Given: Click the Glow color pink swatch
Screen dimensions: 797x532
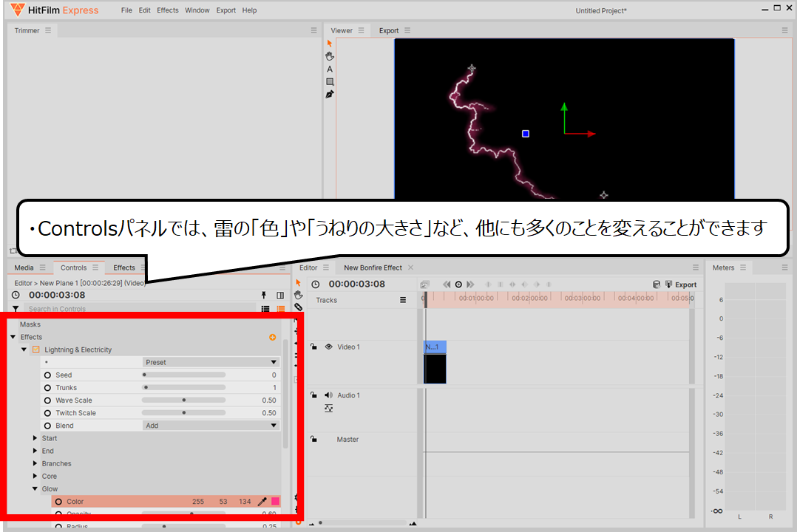Looking at the screenshot, I should 276,502.
